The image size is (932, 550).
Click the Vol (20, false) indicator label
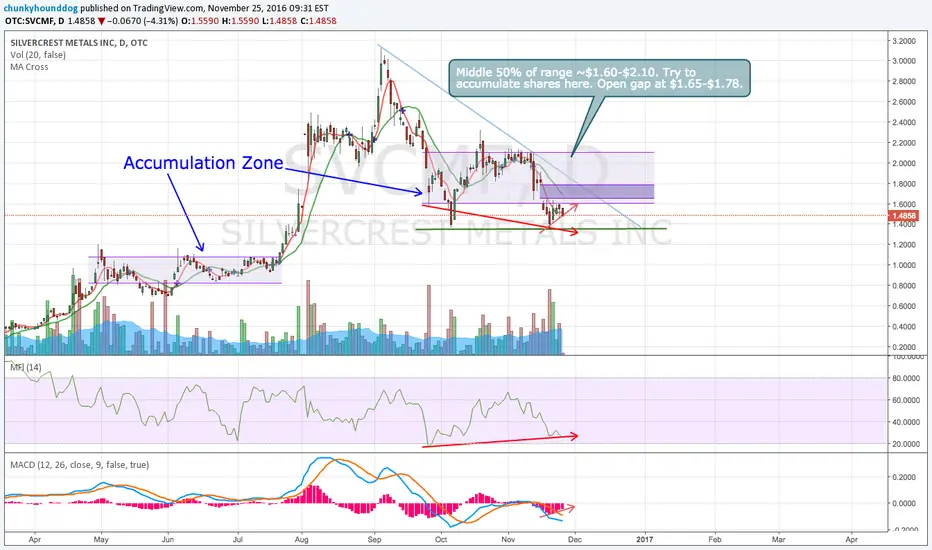click(38, 55)
